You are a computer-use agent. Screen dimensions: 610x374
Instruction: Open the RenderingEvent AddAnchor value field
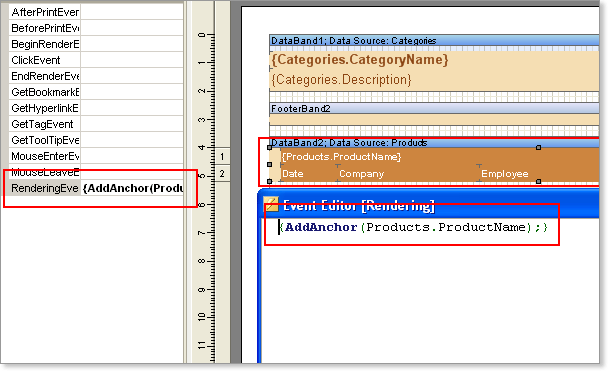[131, 188]
